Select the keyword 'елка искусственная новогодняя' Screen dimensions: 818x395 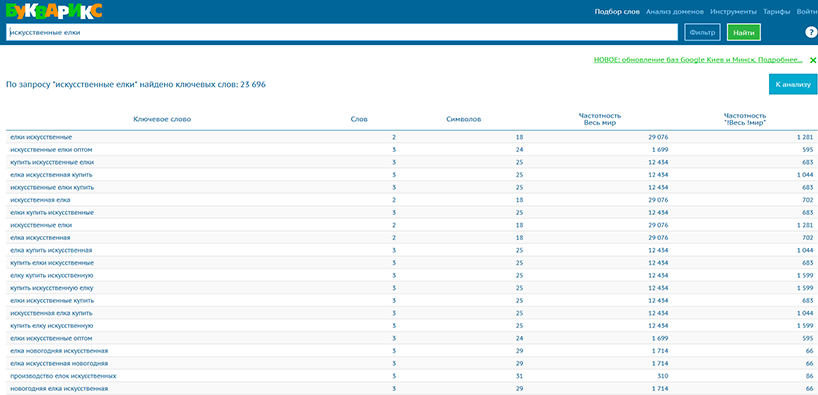(x=59, y=363)
